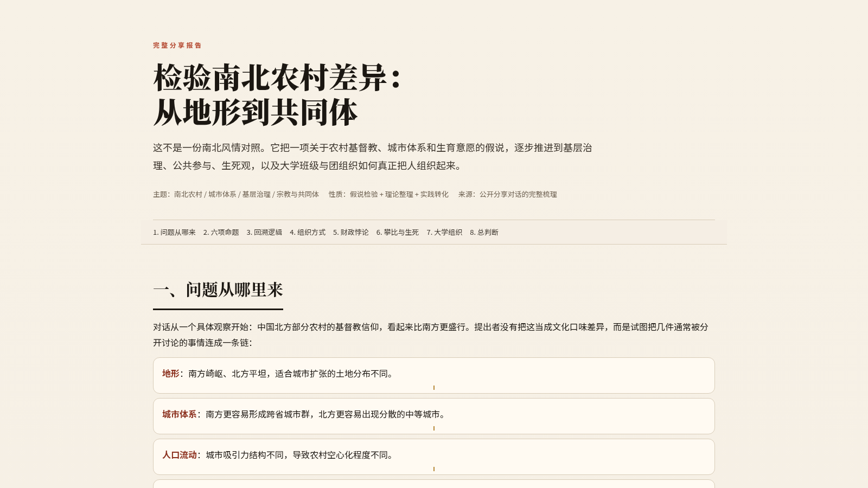
Task: Open section 6. 攀比与生死
Action: click(x=398, y=232)
